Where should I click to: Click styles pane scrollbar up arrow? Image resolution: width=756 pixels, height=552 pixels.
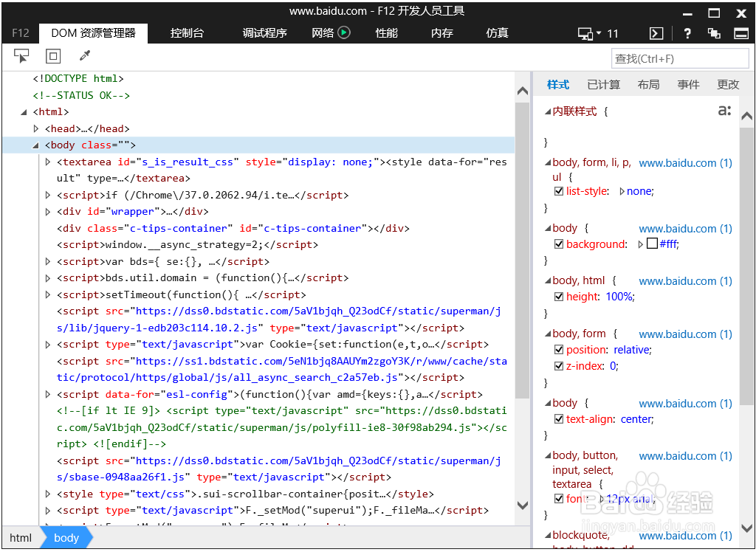point(746,115)
